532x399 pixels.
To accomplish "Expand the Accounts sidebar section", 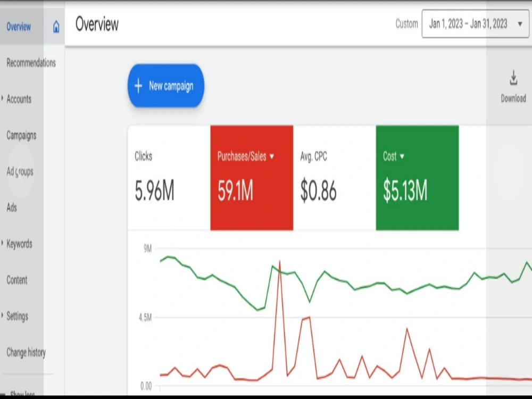I will 2,99.
